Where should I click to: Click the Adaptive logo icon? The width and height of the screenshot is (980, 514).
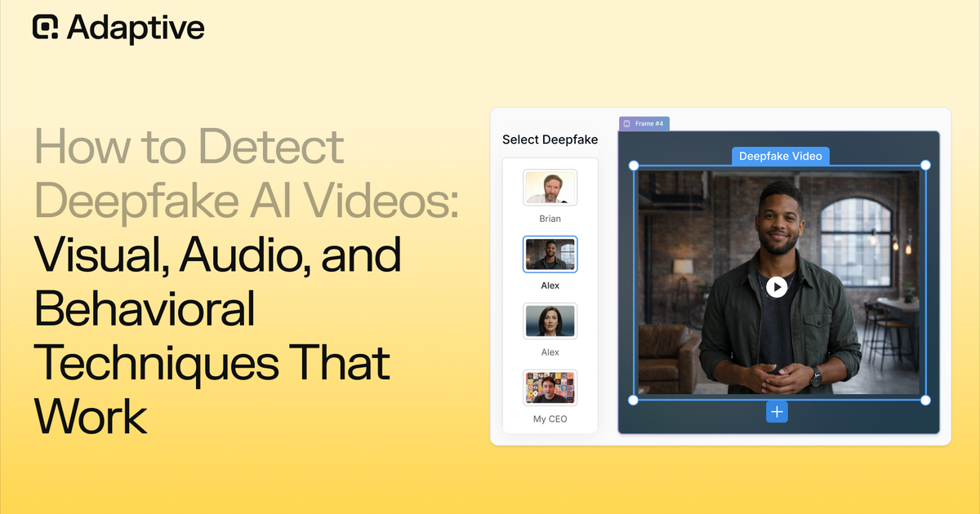tap(46, 27)
